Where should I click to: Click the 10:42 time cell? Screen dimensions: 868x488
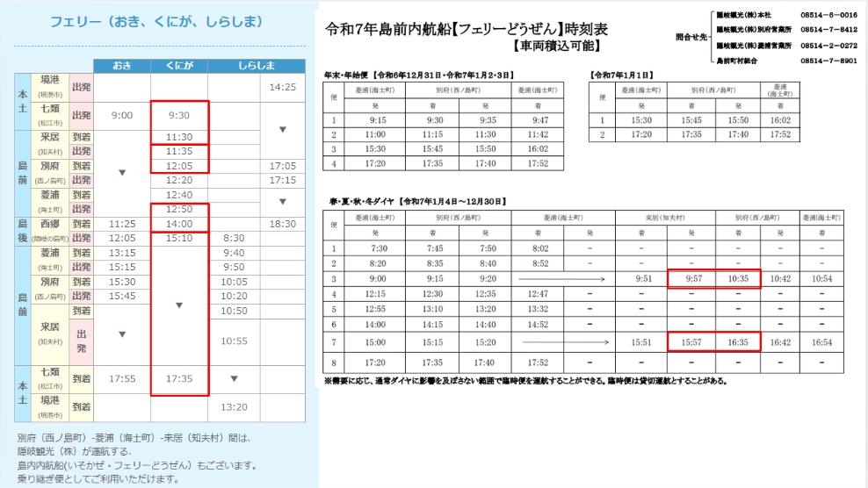pyautogui.click(x=780, y=279)
